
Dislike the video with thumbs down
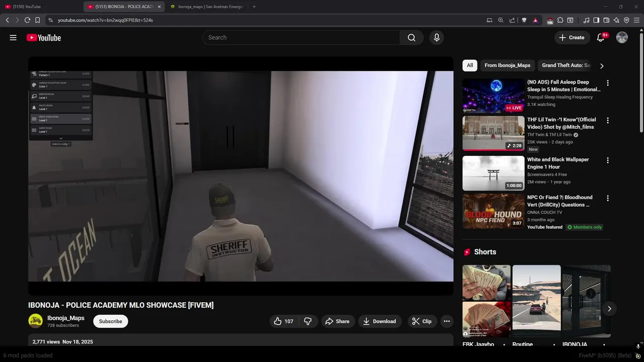(x=308, y=321)
